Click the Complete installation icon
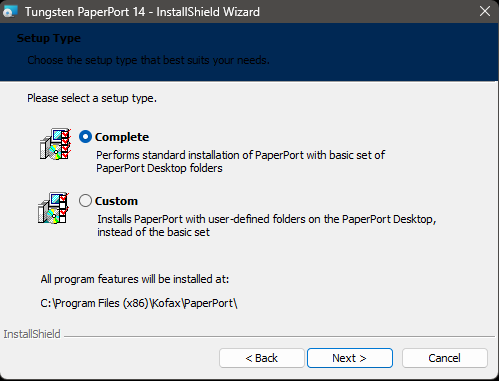The width and height of the screenshot is (499, 381). (x=55, y=144)
